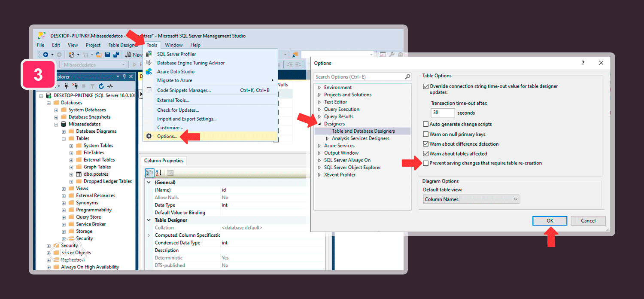Open the Window menu
This screenshot has width=644, height=299.
(x=174, y=45)
